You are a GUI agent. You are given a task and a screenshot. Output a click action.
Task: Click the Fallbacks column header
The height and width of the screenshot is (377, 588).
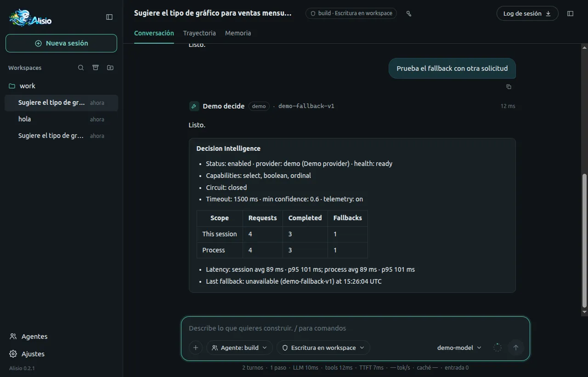point(348,218)
